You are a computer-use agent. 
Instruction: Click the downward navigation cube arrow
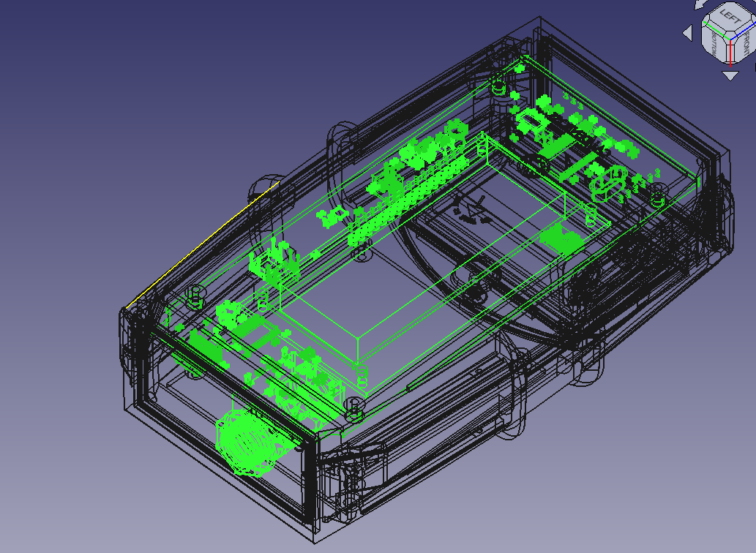click(730, 75)
